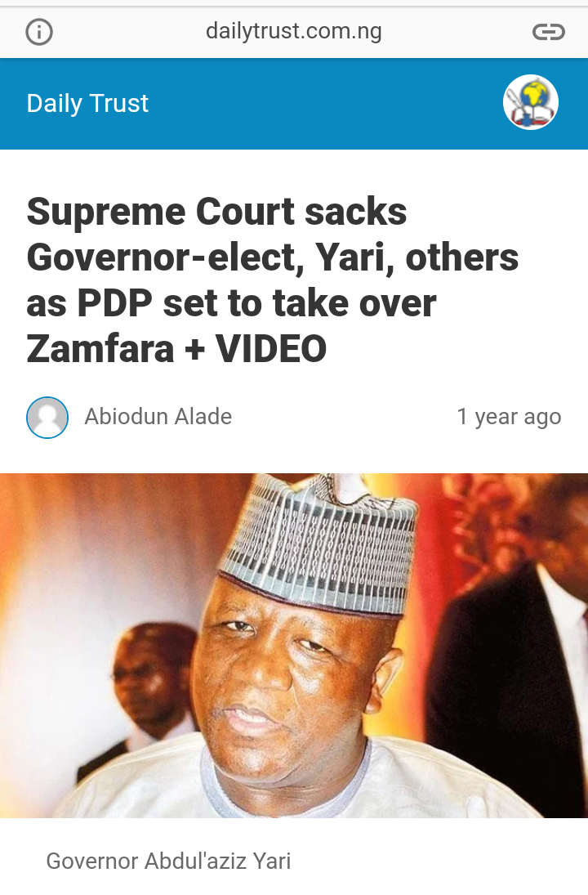Screen dimensions: 588x895
Task: Click Abiodun Alade author name
Action: point(158,417)
